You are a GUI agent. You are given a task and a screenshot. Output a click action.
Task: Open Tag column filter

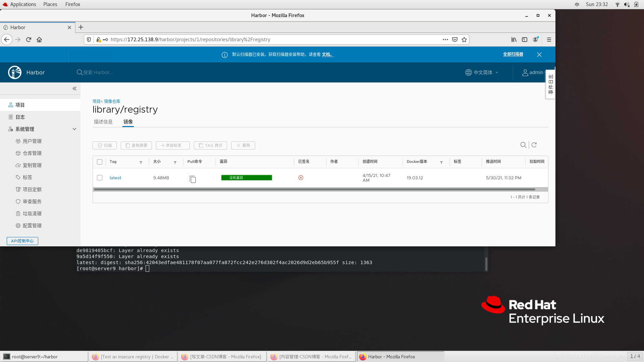[x=141, y=162]
